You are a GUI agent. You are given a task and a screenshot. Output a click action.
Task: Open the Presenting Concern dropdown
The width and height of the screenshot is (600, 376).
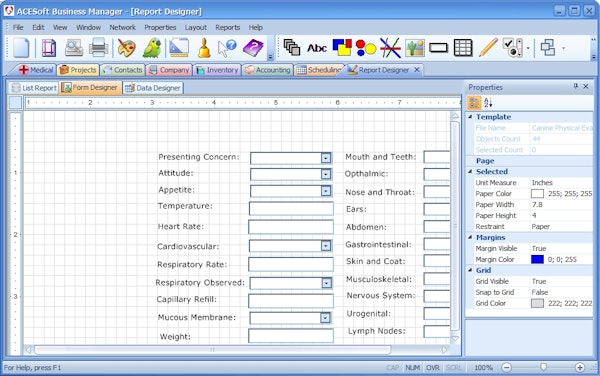(x=326, y=158)
